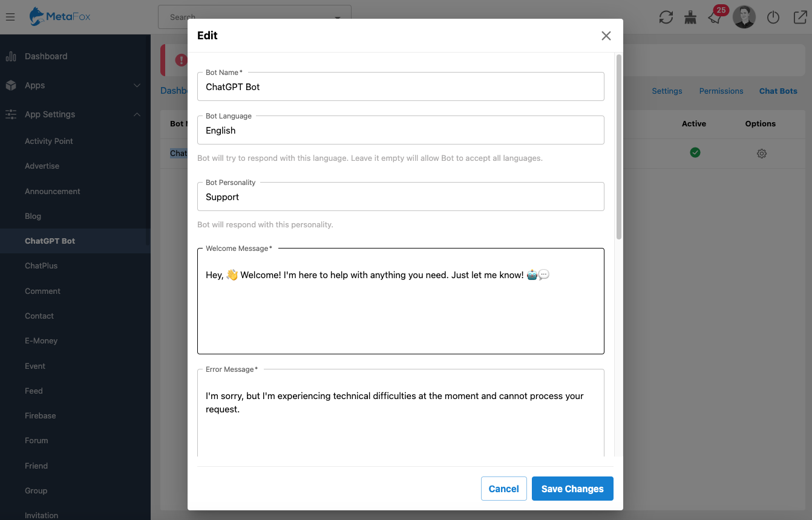Image resolution: width=812 pixels, height=520 pixels.
Task: Click the Dashboard breadcrumb link
Action: click(174, 91)
